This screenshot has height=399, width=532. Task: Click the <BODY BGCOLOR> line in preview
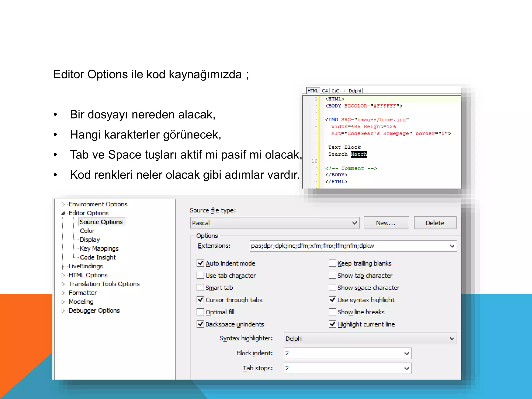click(x=363, y=106)
